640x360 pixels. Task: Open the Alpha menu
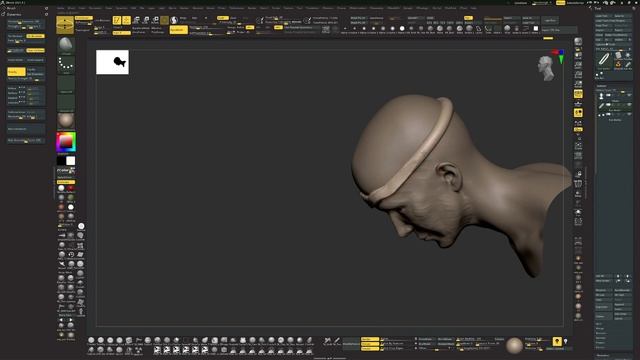pos(60,8)
